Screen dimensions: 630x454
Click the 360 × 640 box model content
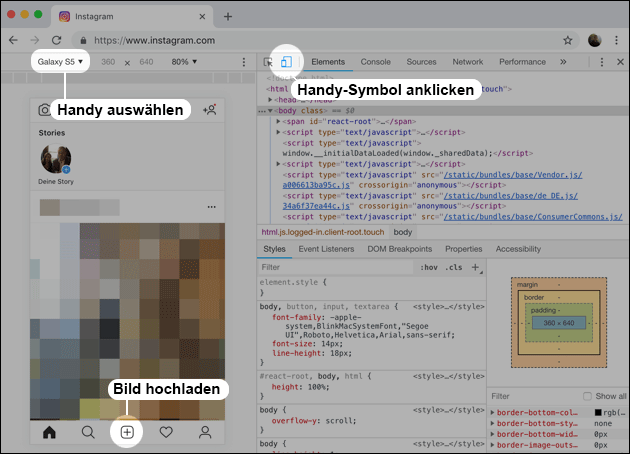pyautogui.click(x=559, y=323)
